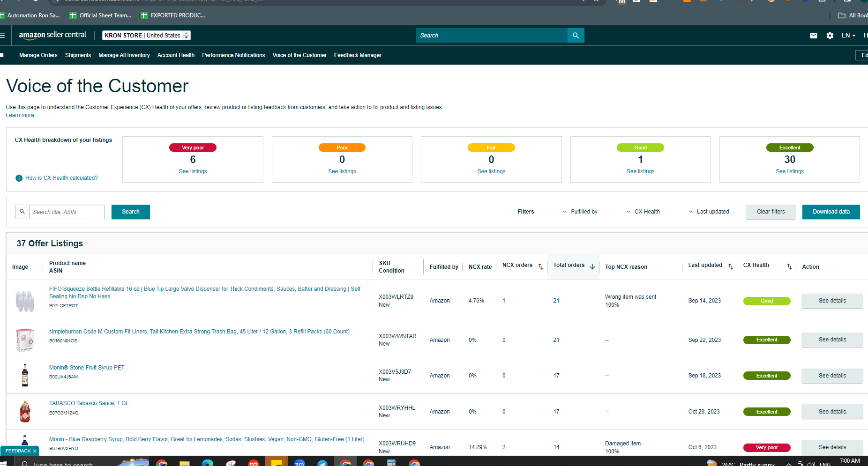The image size is (868, 466).
Task: Click the Search title, ASIN input field
Action: [67, 212]
